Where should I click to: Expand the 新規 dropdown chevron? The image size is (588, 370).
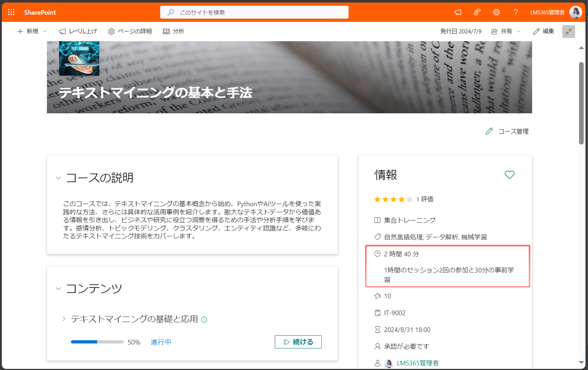click(x=44, y=31)
